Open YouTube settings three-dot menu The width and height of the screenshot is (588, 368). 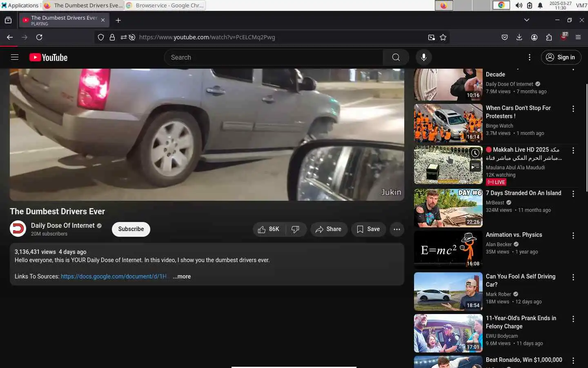coord(530,57)
